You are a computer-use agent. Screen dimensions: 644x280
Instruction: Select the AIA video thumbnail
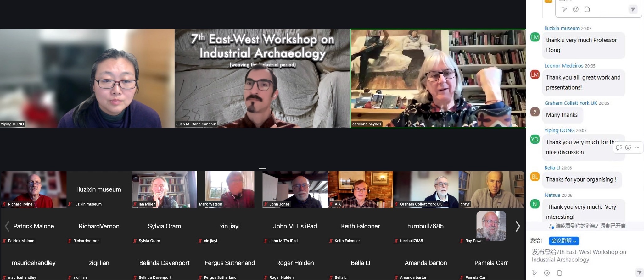361,189
